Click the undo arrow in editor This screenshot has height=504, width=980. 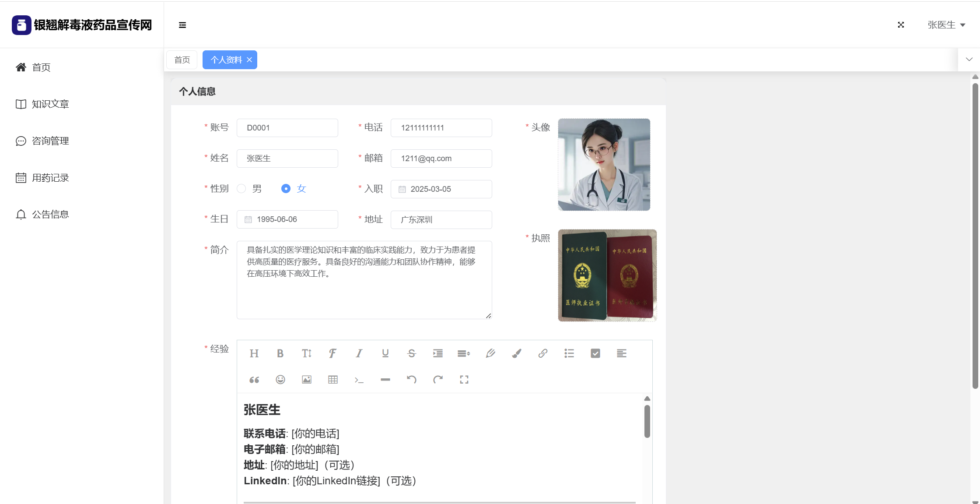(x=411, y=380)
